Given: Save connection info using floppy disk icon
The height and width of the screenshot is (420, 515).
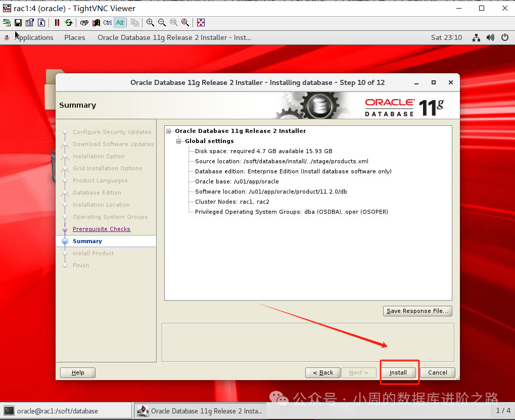Looking at the screenshot, I should (18, 23).
